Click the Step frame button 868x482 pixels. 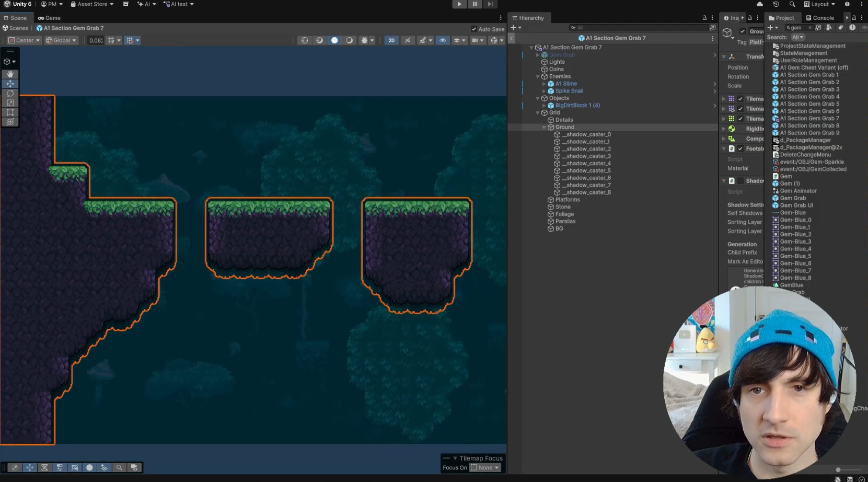coord(490,4)
